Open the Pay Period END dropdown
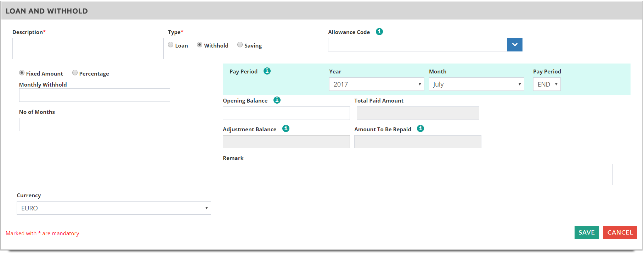 point(547,84)
